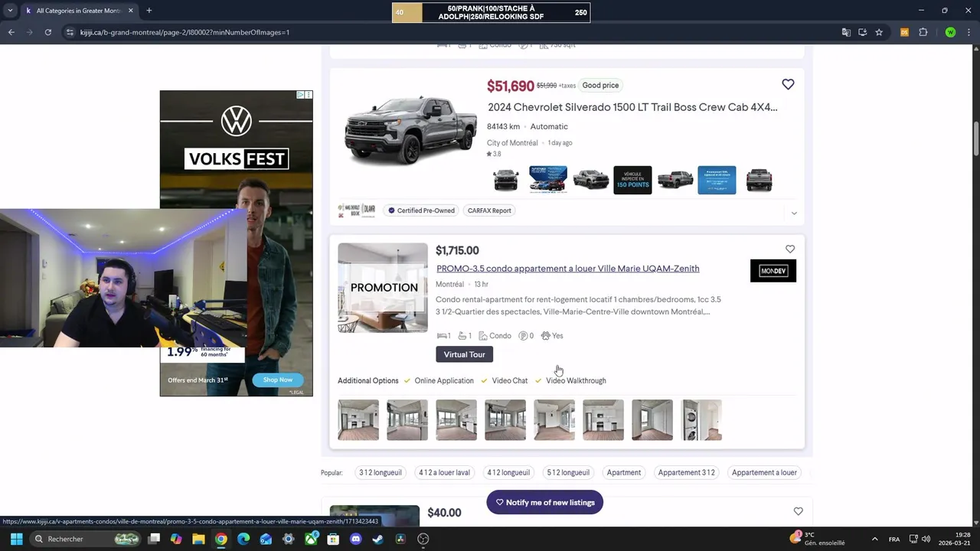
Task: Choose the popular search Appartement a louer
Action: (x=764, y=472)
